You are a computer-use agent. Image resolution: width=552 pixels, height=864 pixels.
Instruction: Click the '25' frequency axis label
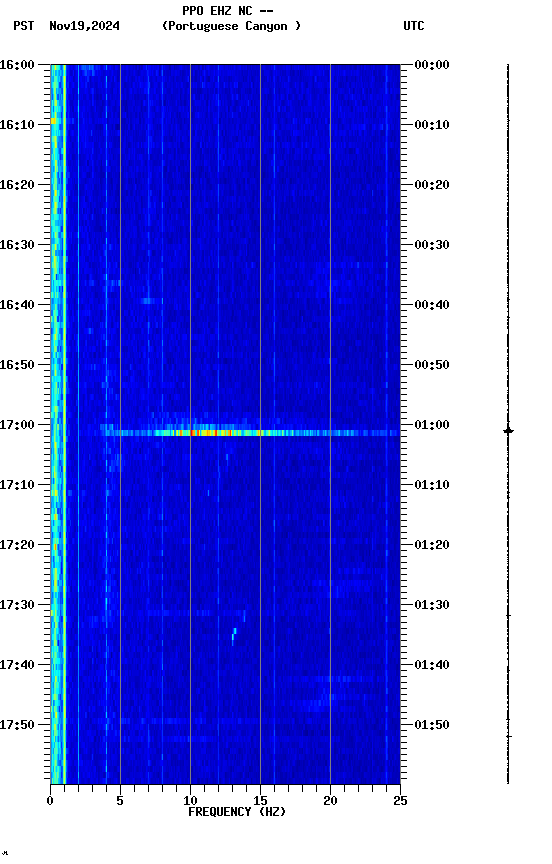[400, 801]
